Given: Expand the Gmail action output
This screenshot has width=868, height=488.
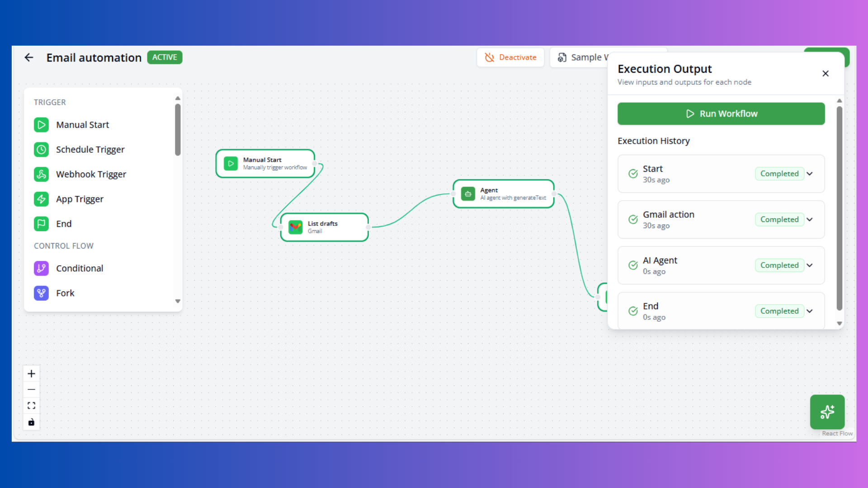Looking at the screenshot, I should click(809, 219).
